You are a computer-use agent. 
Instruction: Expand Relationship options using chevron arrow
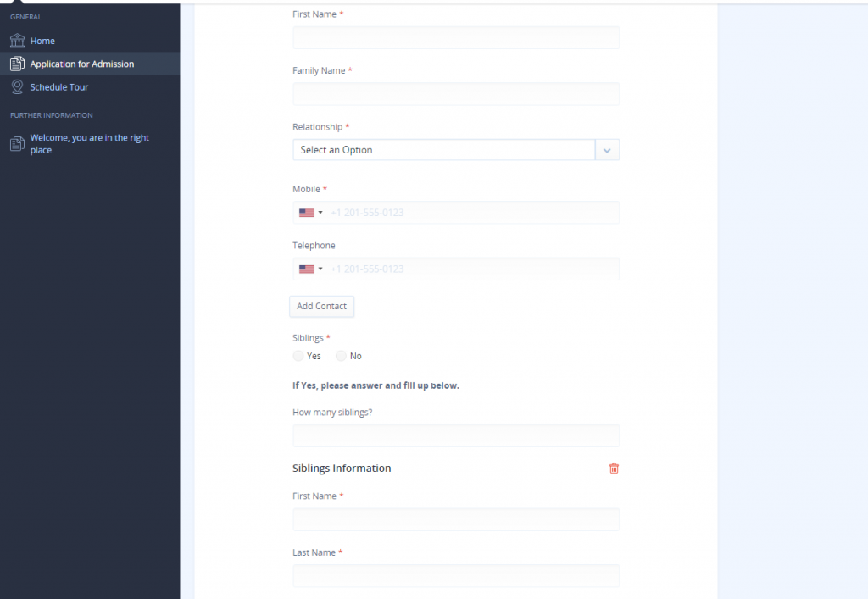(x=607, y=150)
